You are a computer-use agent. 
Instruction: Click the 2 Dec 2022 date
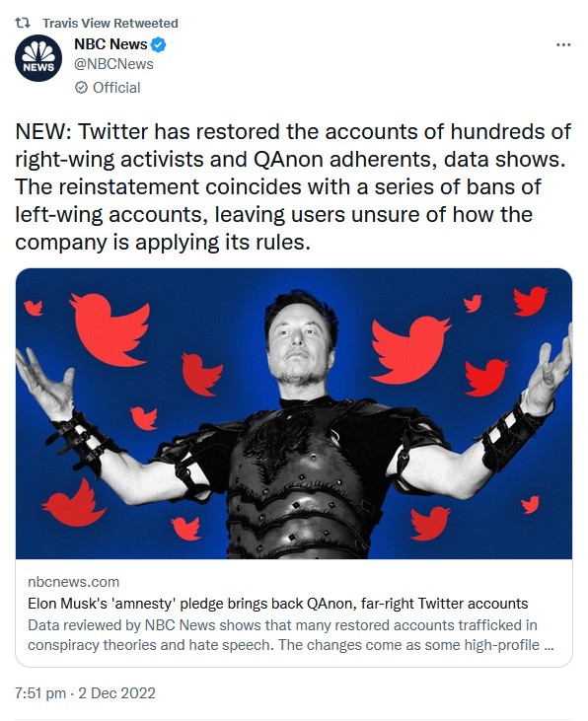(116, 693)
